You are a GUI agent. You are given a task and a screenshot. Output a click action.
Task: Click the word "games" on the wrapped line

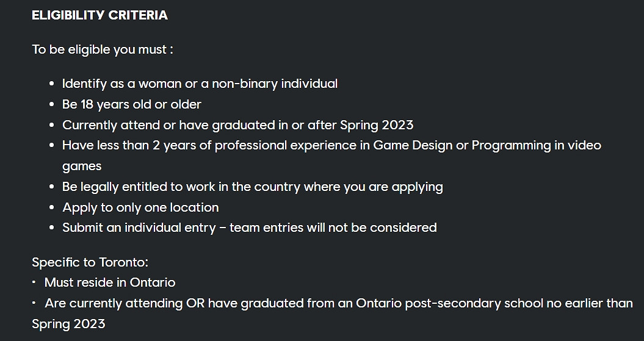click(82, 166)
